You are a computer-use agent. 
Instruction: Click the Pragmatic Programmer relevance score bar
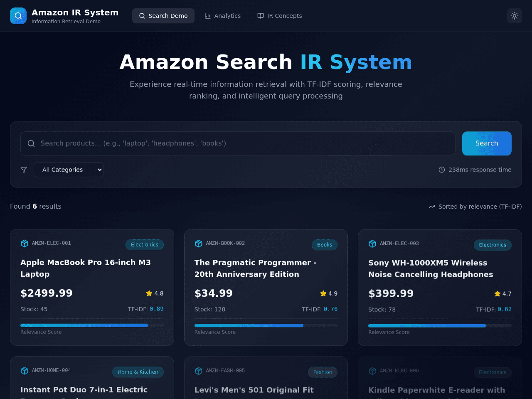click(266, 325)
